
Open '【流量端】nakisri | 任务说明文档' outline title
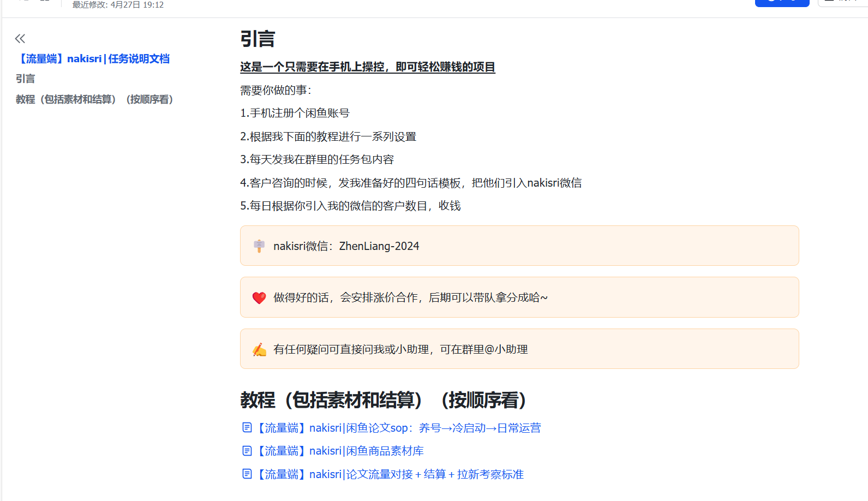[93, 58]
